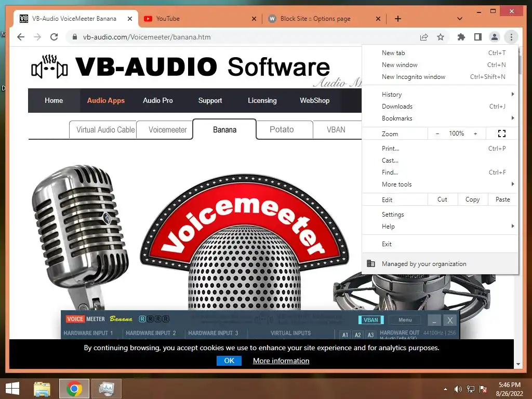The width and height of the screenshot is (532, 399).
Task: Open the More information cookie link
Action: click(x=281, y=361)
